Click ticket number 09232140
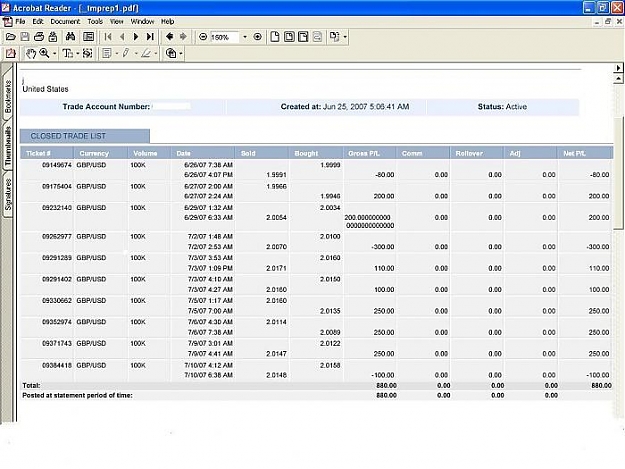The width and height of the screenshot is (625, 469). pos(57,208)
